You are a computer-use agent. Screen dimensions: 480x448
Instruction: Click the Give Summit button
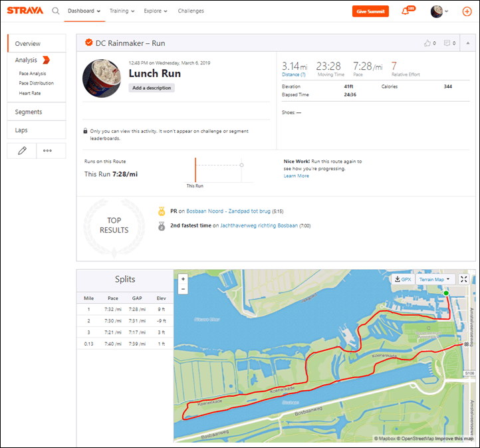(x=370, y=11)
